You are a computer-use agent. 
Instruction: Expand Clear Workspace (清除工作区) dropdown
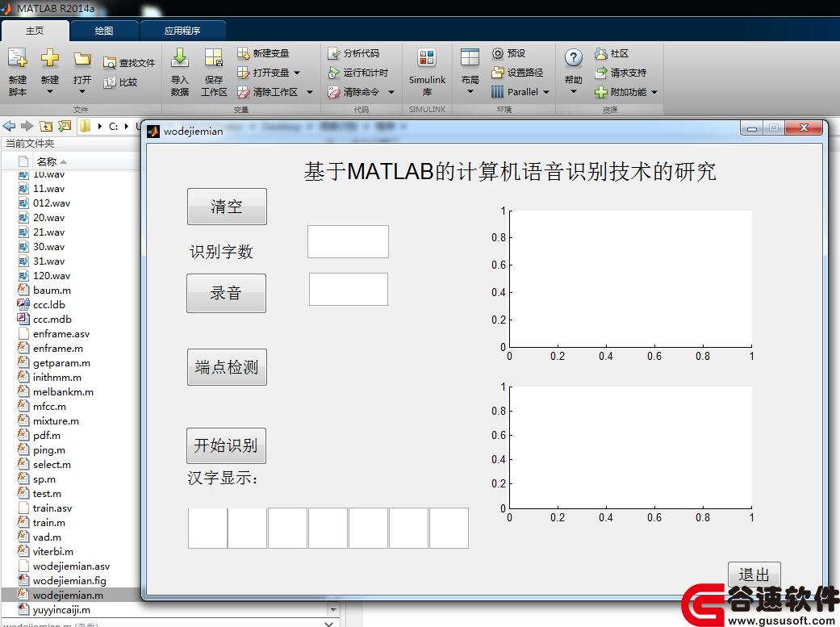[x=310, y=92]
